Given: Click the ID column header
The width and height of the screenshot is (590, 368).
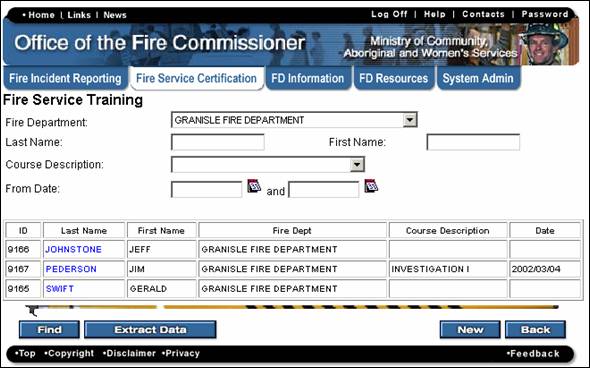Looking at the screenshot, I should pyautogui.click(x=23, y=230).
